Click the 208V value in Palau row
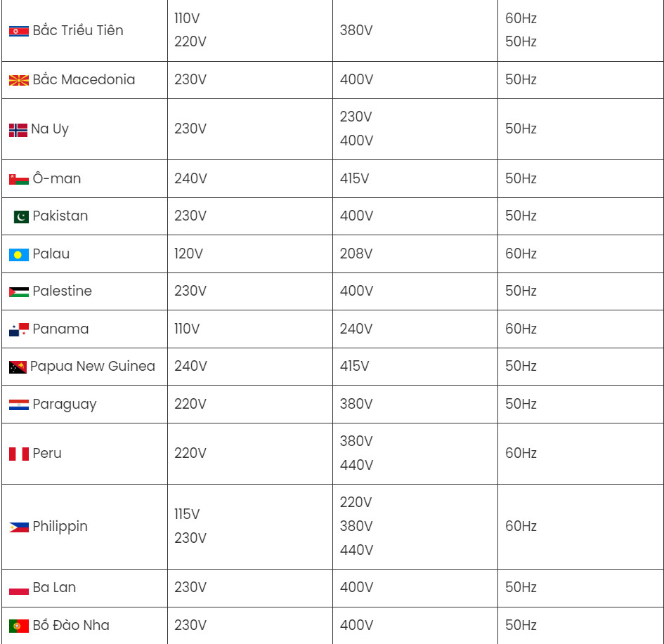This screenshot has height=644, width=664. pos(356,254)
